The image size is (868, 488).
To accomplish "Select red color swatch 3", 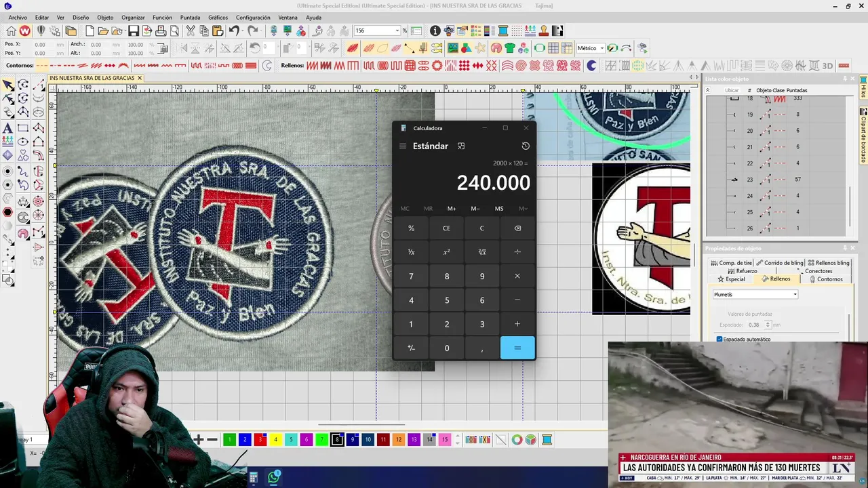I will pyautogui.click(x=260, y=440).
